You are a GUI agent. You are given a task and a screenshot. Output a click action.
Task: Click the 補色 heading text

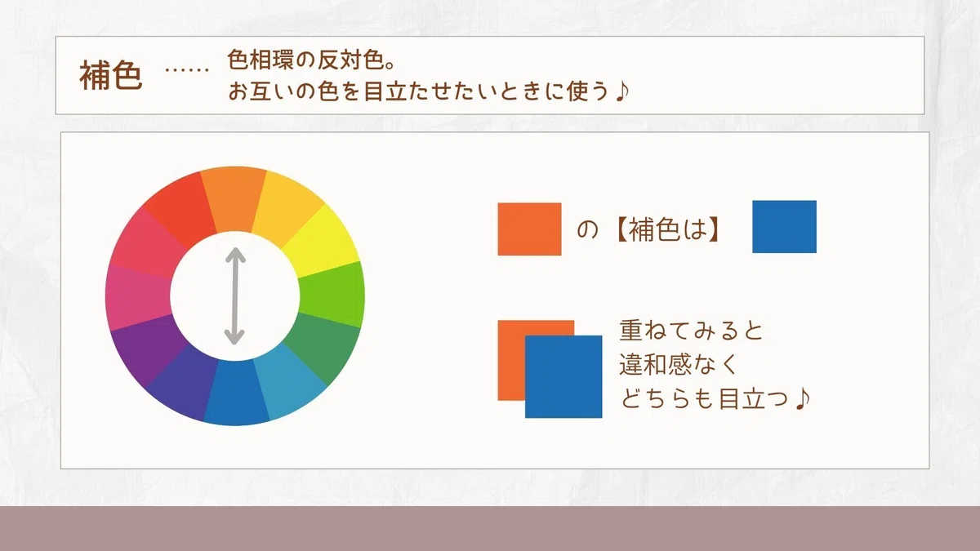pyautogui.click(x=111, y=77)
